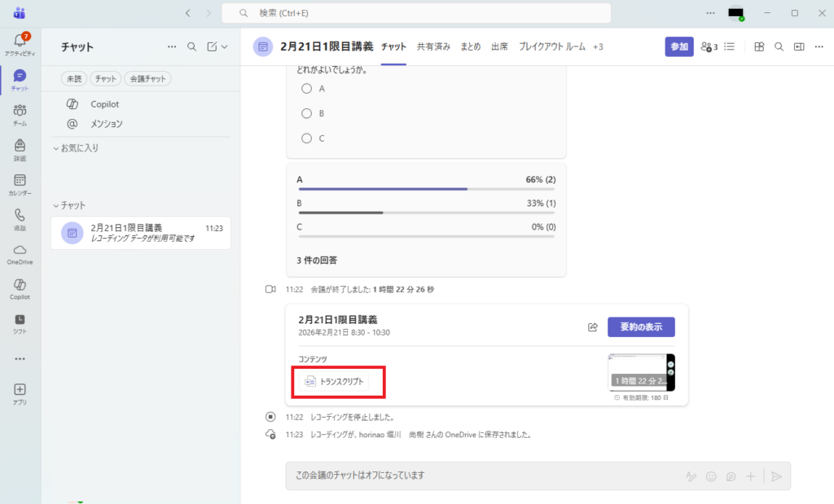Collapse the チャット section in list
Screen dimensions: 834x504
(x=56, y=205)
